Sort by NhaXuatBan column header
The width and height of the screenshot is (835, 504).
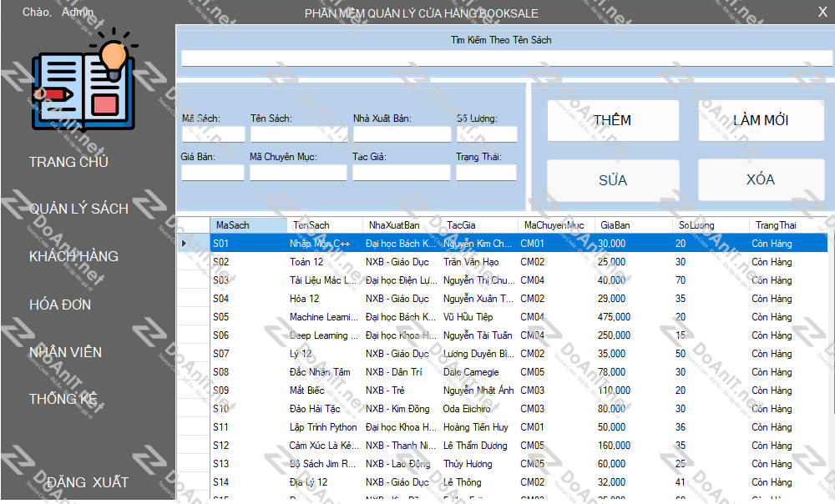pyautogui.click(x=402, y=225)
